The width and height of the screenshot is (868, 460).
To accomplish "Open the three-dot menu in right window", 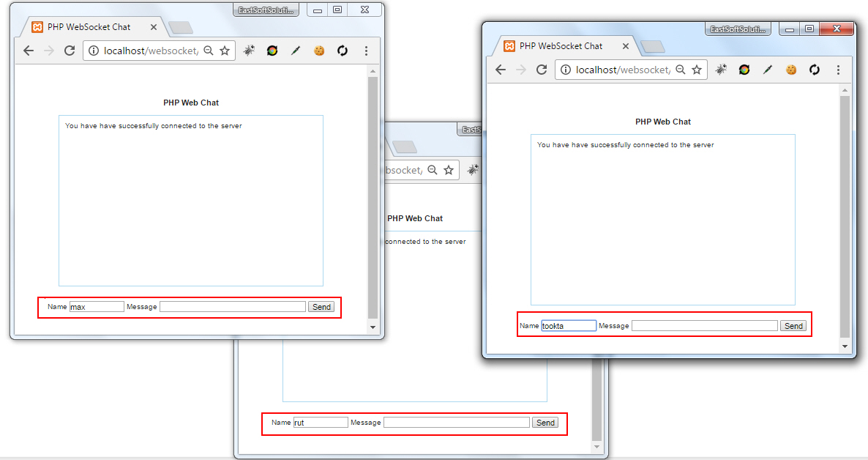I will pyautogui.click(x=838, y=70).
